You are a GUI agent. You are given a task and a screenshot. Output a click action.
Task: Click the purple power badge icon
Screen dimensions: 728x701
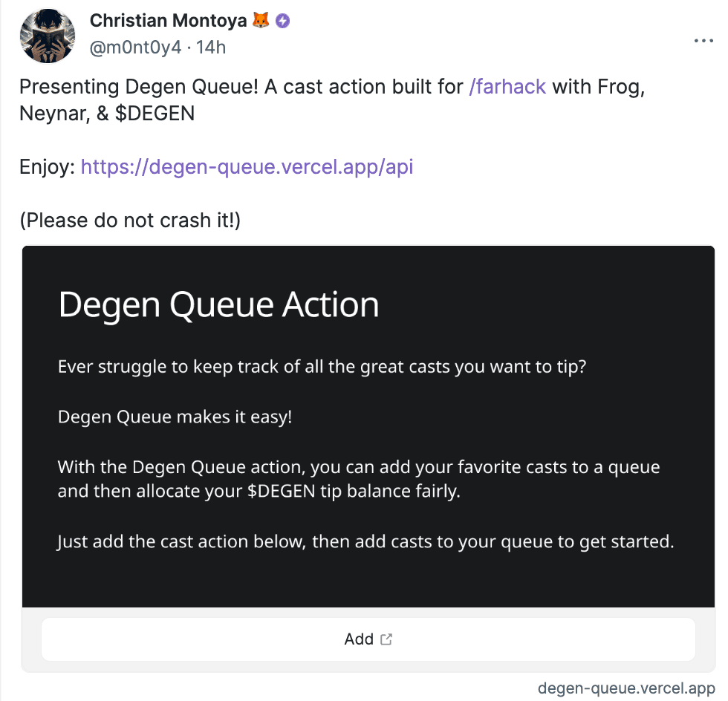[283, 21]
